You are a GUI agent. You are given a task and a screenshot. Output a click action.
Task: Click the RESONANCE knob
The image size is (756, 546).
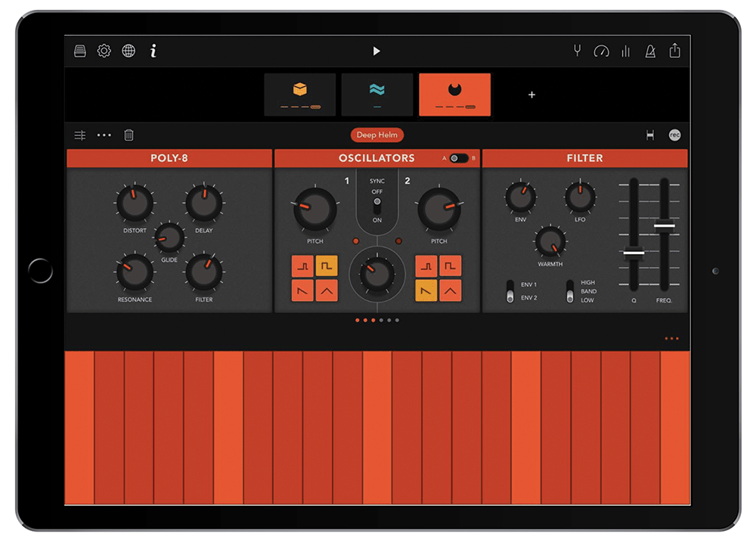click(x=135, y=272)
